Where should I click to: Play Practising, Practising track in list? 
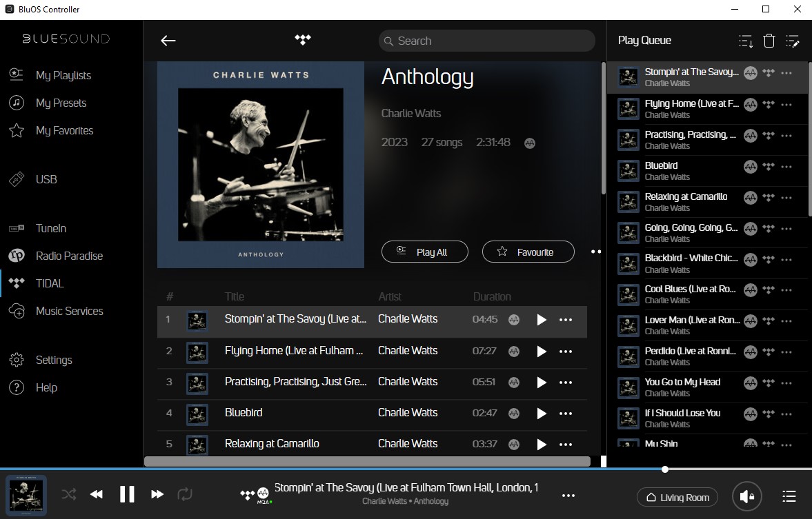[x=541, y=383]
